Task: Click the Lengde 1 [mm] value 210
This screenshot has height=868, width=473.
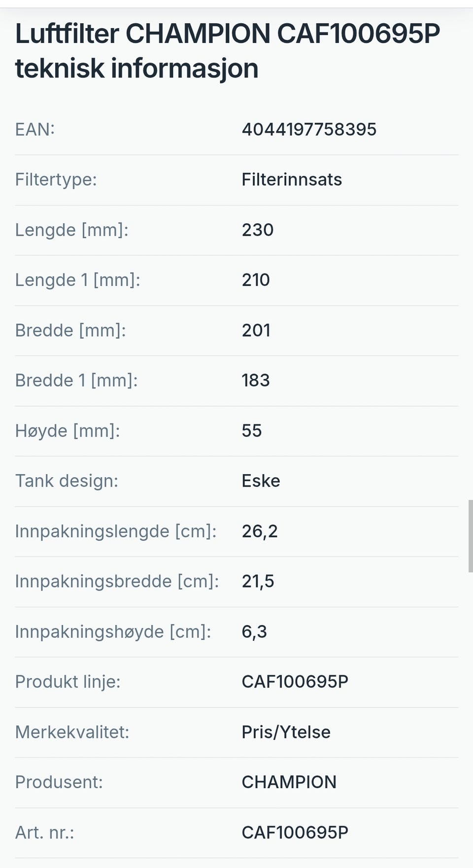Action: coord(256,280)
